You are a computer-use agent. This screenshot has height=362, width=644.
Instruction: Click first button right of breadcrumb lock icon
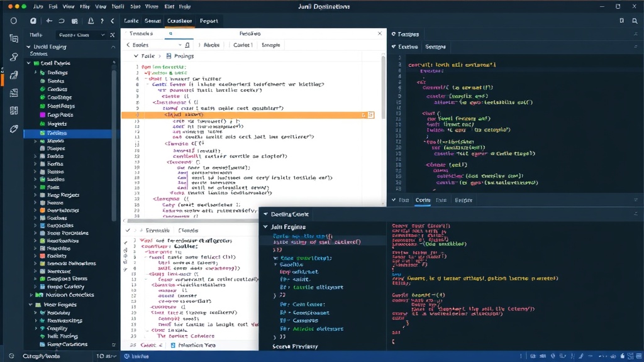[211, 45]
